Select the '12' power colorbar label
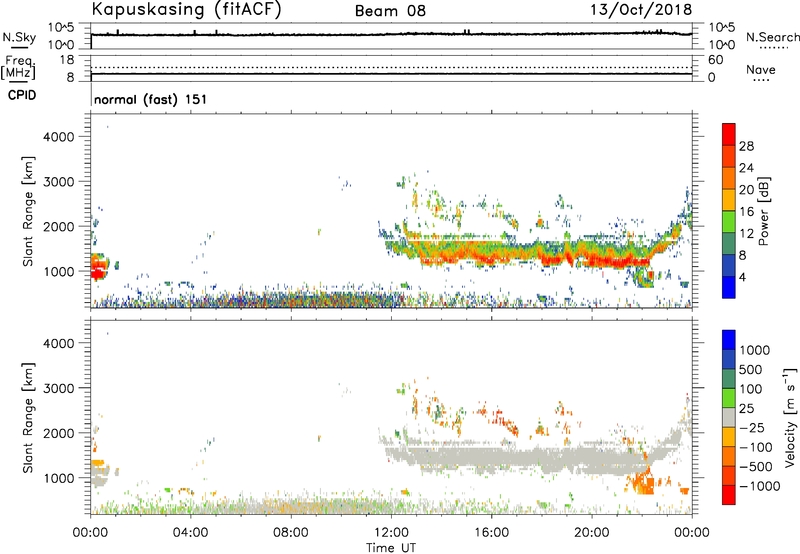Image resolution: width=800 pixels, height=554 pixels. coord(746,234)
